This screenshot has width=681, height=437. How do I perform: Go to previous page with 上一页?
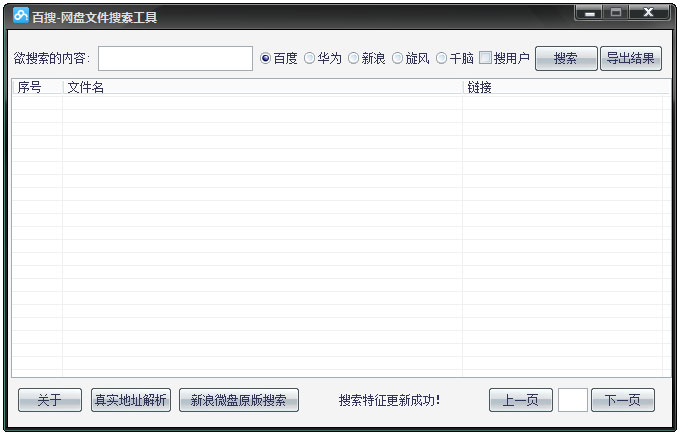520,400
